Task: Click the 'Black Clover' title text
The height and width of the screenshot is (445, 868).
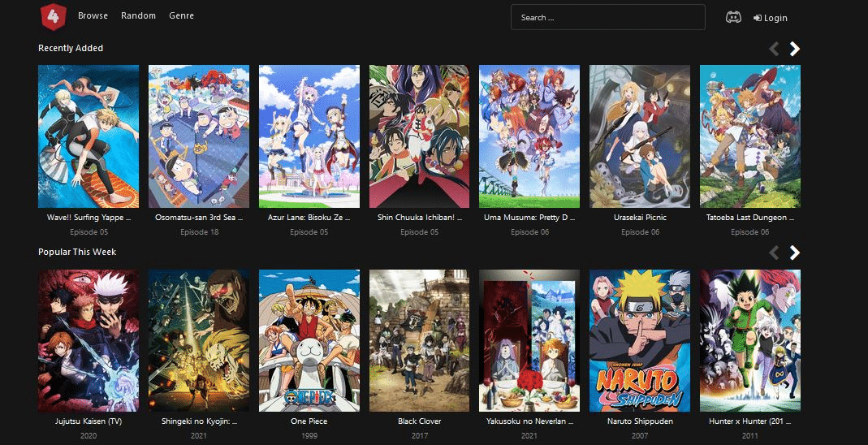Action: (x=420, y=421)
